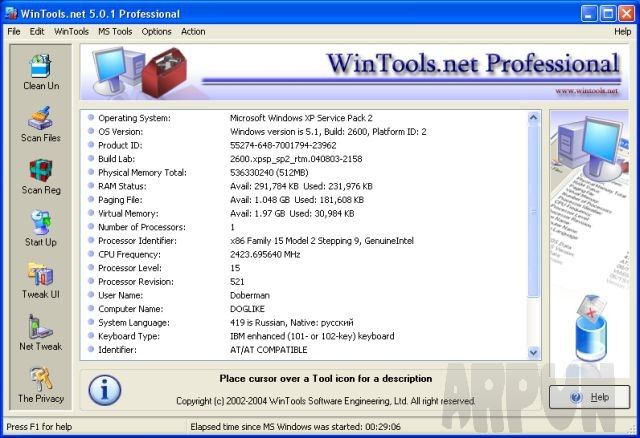Open the Scan Files tool icon
The image size is (640, 438).
[x=40, y=118]
